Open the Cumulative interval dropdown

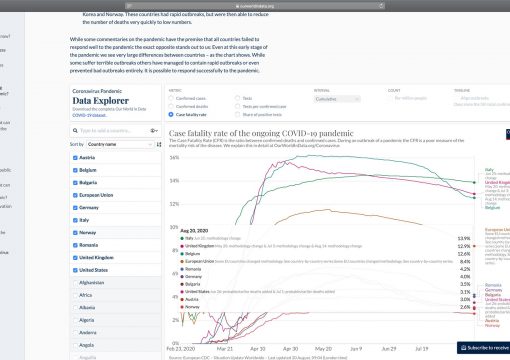[337, 99]
